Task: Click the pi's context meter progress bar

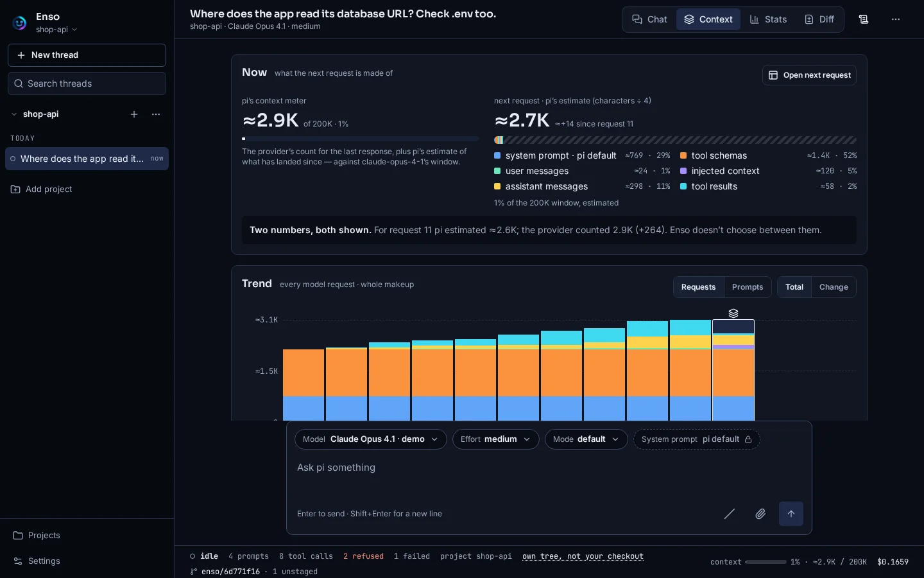Action: pyautogui.click(x=360, y=139)
